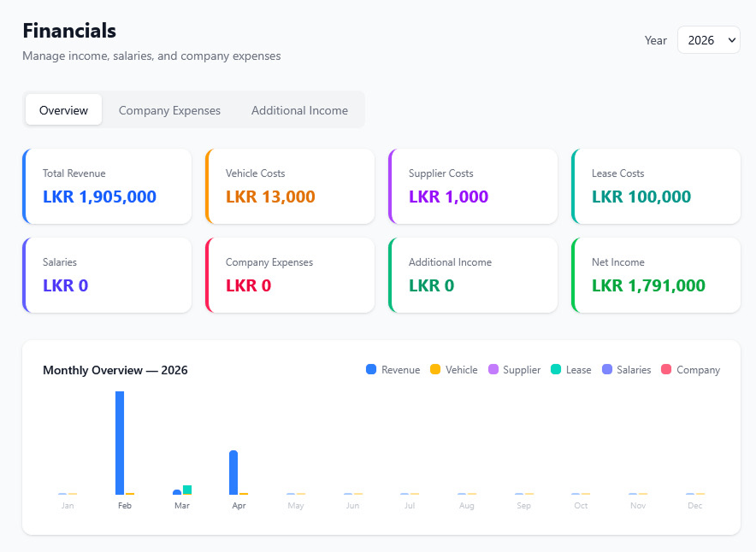This screenshot has width=756, height=552.
Task: Click the tall Feb revenue bar
Action: (x=119, y=440)
